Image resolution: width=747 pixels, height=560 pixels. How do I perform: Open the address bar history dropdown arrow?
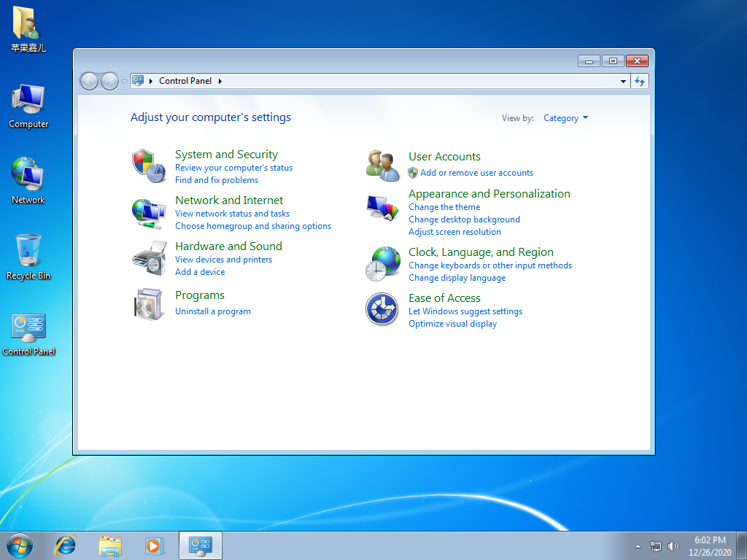tap(622, 81)
